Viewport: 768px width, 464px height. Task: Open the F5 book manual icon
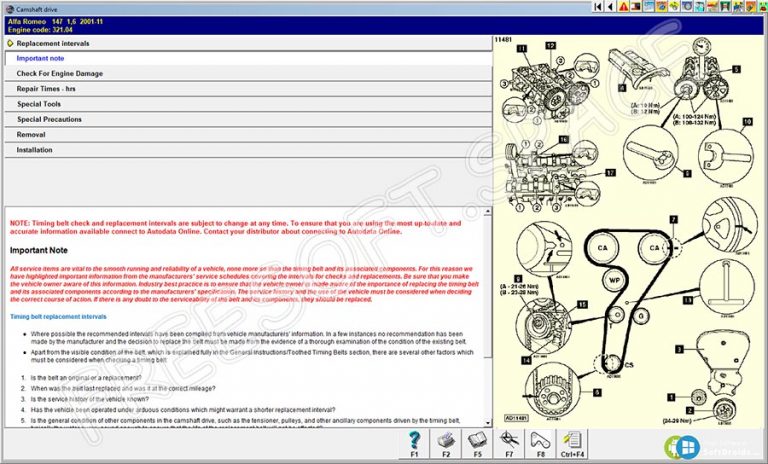point(477,444)
